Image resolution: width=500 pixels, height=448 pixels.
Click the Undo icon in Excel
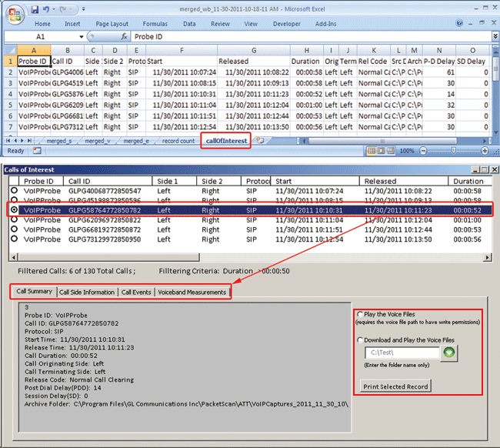(x=46, y=9)
